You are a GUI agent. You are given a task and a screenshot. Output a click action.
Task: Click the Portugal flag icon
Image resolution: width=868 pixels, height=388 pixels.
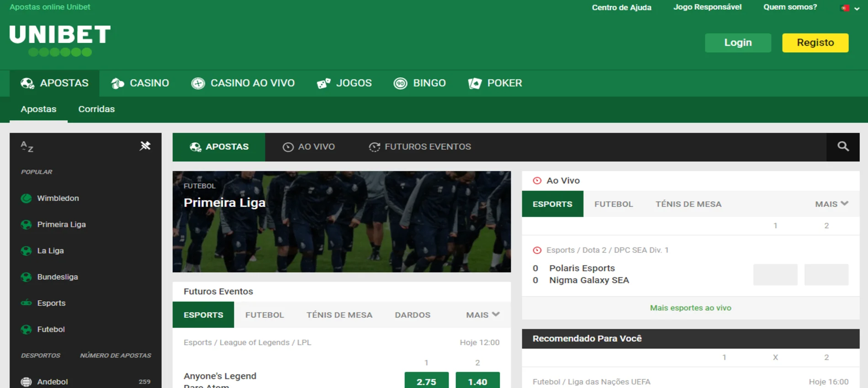[x=845, y=8]
